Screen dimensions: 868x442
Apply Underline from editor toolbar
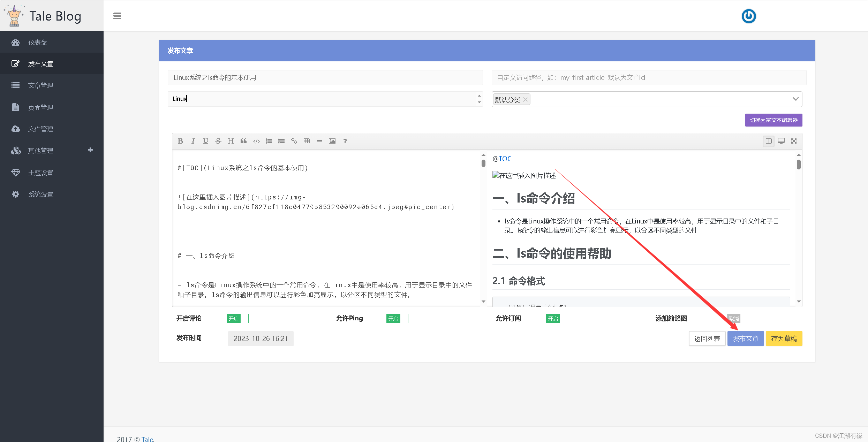click(x=205, y=141)
